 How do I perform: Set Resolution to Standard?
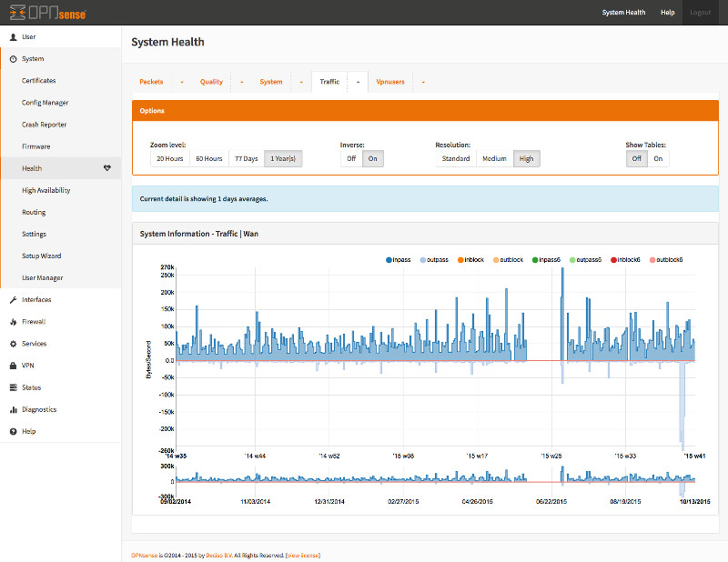456,158
